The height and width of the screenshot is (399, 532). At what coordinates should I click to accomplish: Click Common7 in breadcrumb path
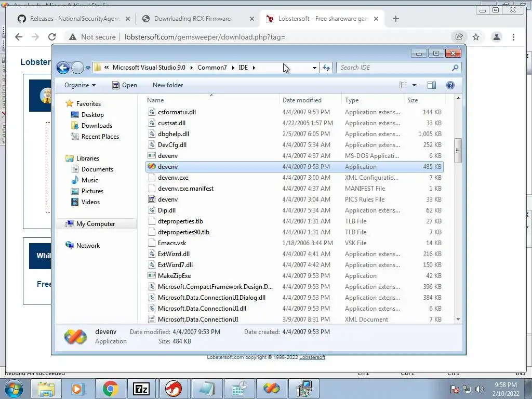pos(212,68)
